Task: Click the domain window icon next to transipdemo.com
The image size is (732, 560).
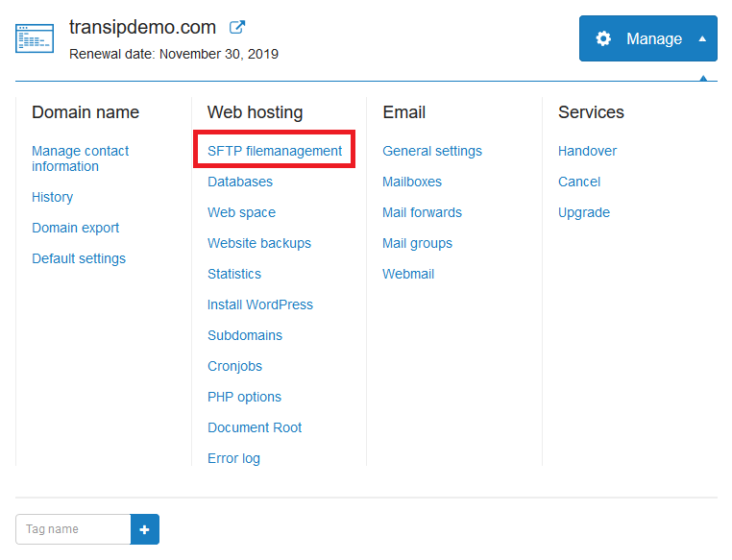Action: tap(35, 38)
